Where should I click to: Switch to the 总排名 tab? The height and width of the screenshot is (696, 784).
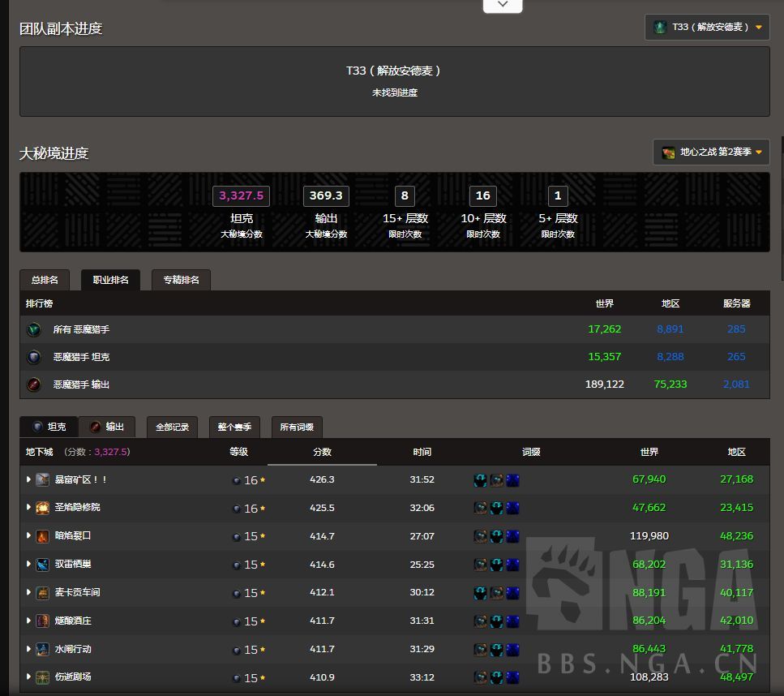click(x=45, y=280)
